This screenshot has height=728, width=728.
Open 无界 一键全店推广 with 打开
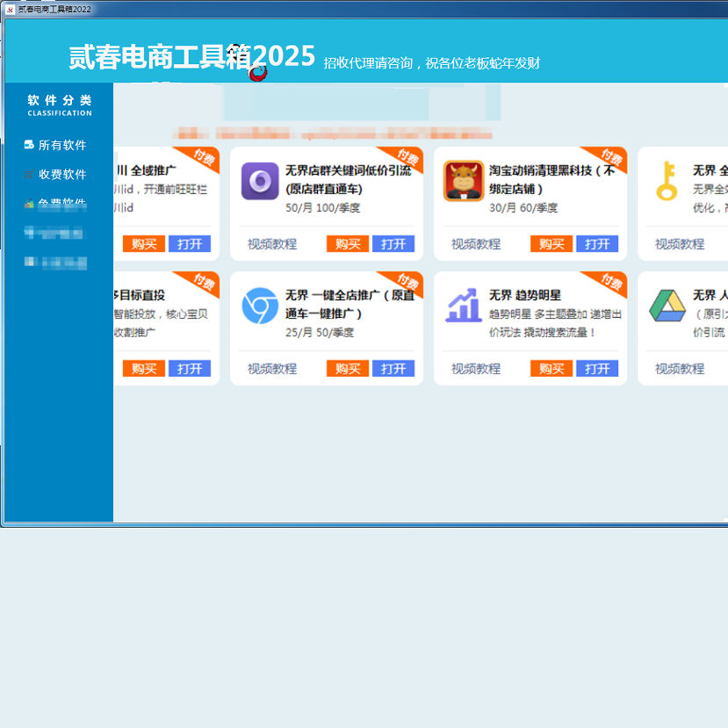(393, 369)
